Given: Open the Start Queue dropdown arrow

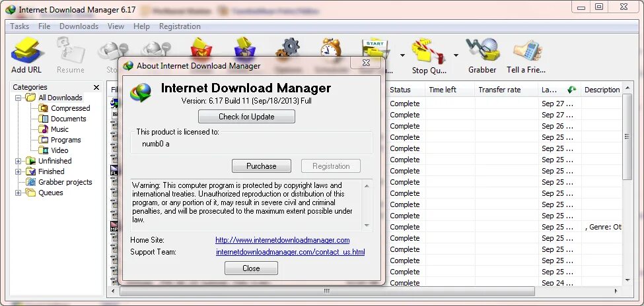Looking at the screenshot, I should [x=402, y=55].
